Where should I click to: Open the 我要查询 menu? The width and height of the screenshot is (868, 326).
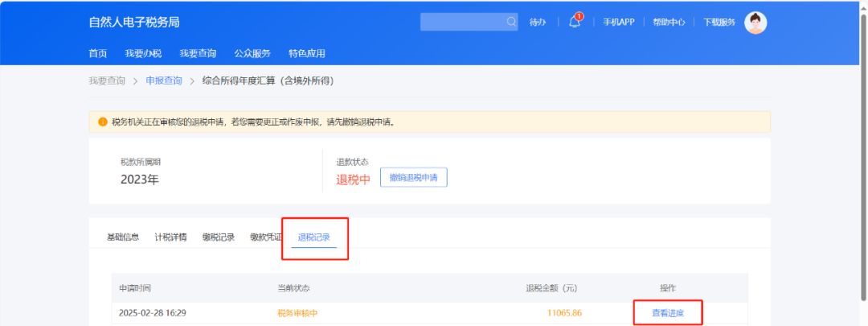tap(198, 54)
